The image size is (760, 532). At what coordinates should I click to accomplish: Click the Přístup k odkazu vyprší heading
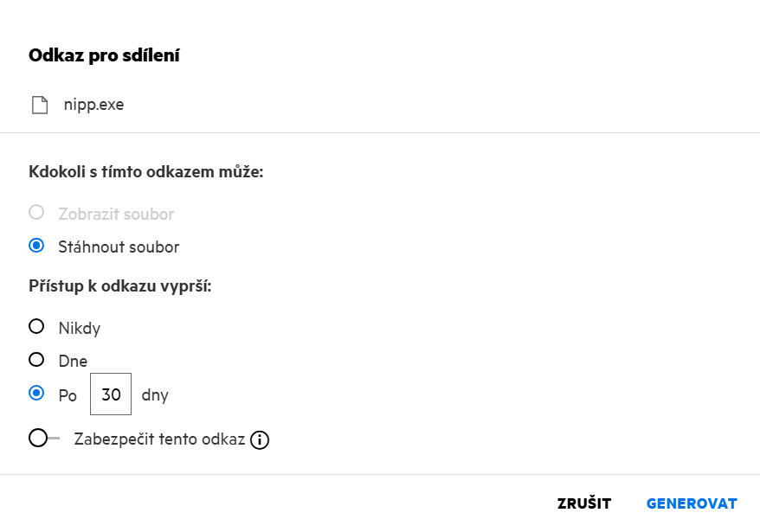coord(119,286)
